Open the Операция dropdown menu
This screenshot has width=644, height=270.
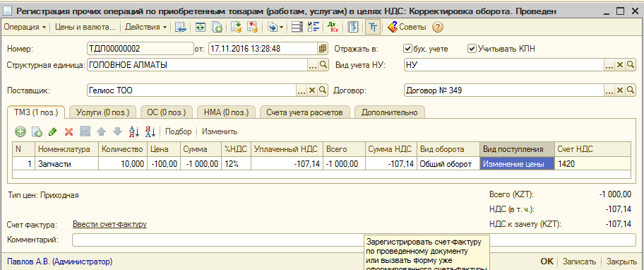(24, 28)
